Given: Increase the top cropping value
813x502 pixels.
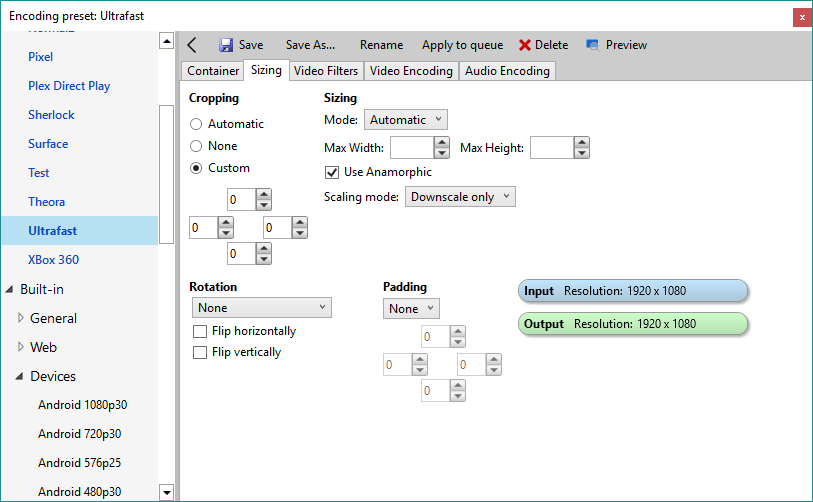Looking at the screenshot, I should [x=264, y=194].
